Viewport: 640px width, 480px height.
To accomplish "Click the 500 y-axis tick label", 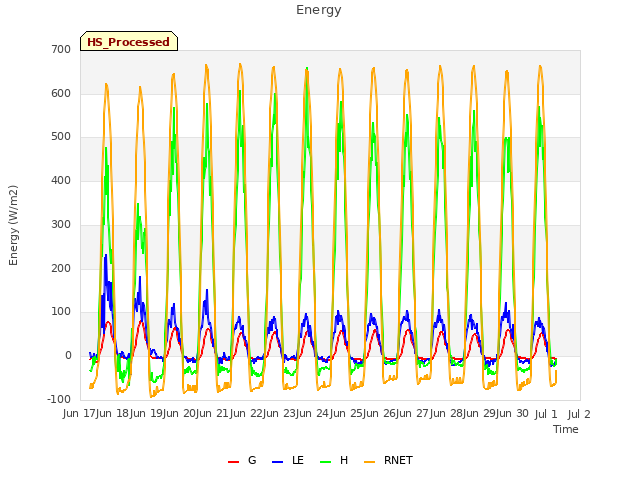I will coord(61,137).
